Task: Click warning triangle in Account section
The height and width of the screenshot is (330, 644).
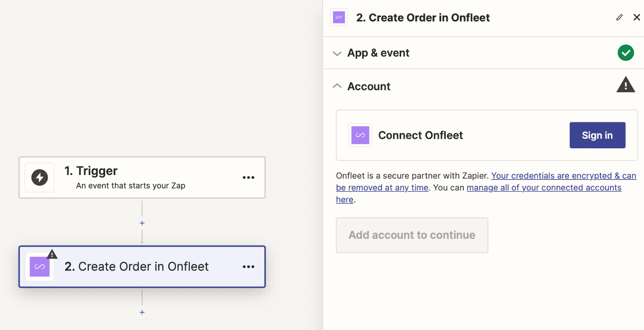Action: point(626,85)
